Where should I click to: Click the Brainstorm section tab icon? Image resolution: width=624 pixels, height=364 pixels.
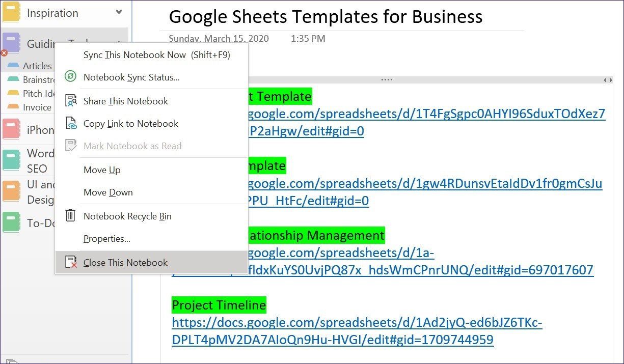click(14, 79)
